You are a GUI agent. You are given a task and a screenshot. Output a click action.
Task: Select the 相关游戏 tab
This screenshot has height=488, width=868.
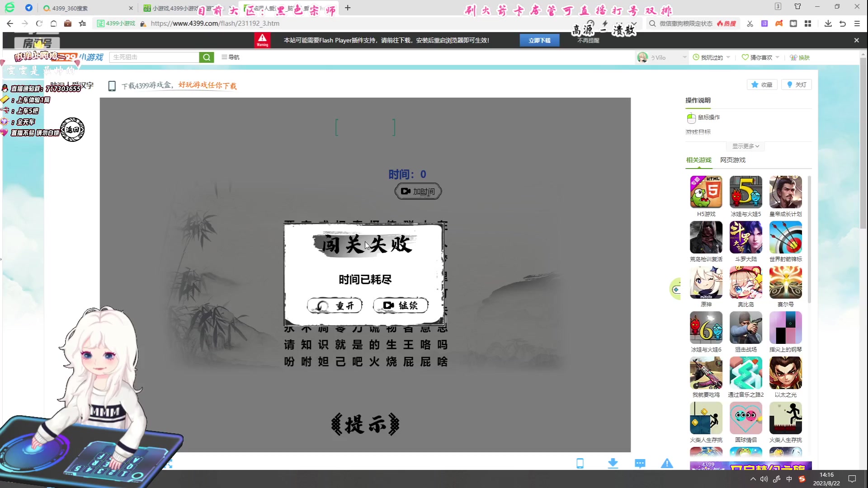coord(698,160)
